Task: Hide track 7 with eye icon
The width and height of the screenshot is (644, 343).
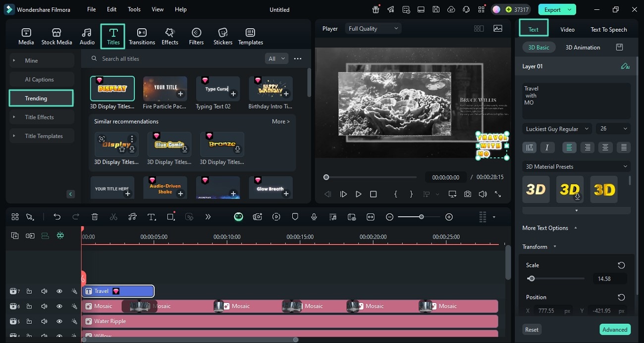Action: click(59, 291)
